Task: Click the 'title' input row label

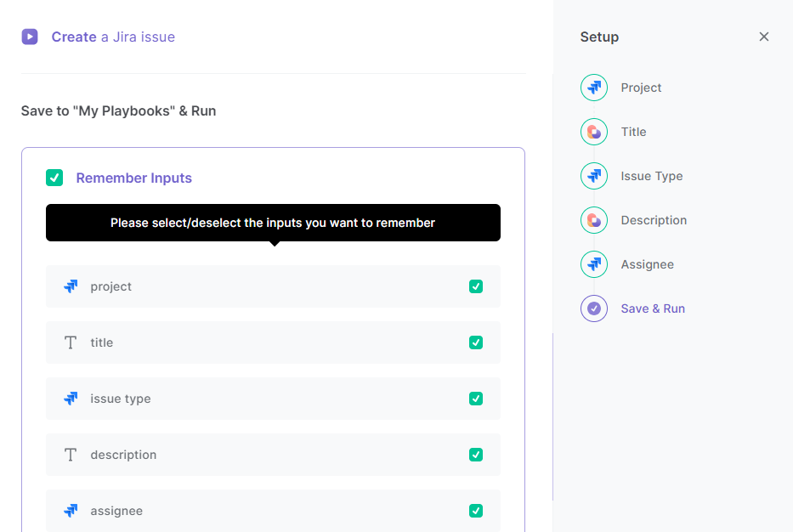Action: click(102, 342)
